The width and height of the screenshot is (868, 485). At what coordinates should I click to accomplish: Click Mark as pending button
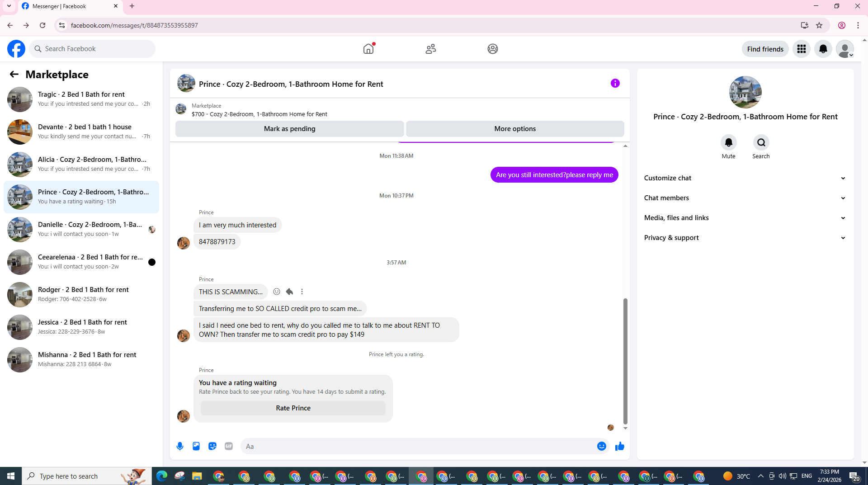tap(289, 129)
